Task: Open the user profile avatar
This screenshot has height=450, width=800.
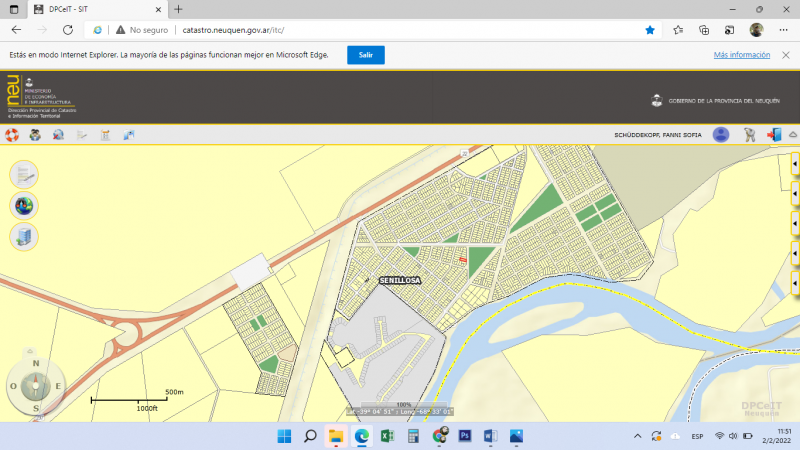Action: point(721,135)
